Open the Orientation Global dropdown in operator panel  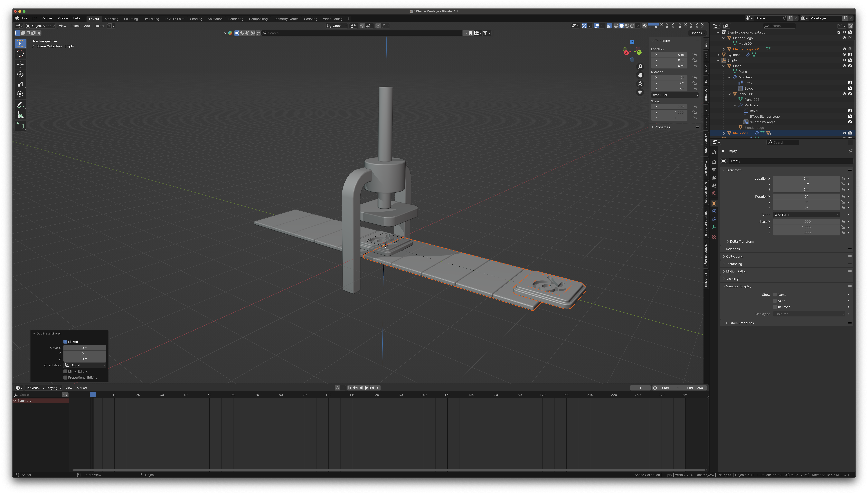tap(85, 365)
